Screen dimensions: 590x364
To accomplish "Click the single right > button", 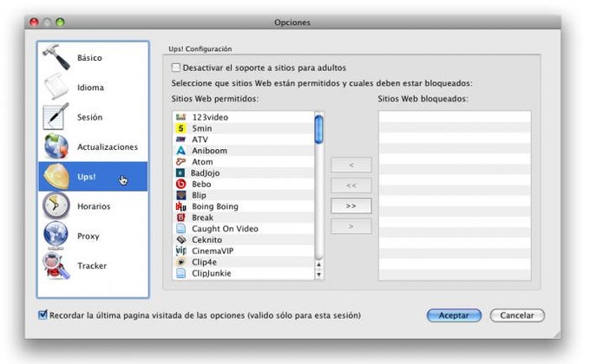I will (351, 226).
